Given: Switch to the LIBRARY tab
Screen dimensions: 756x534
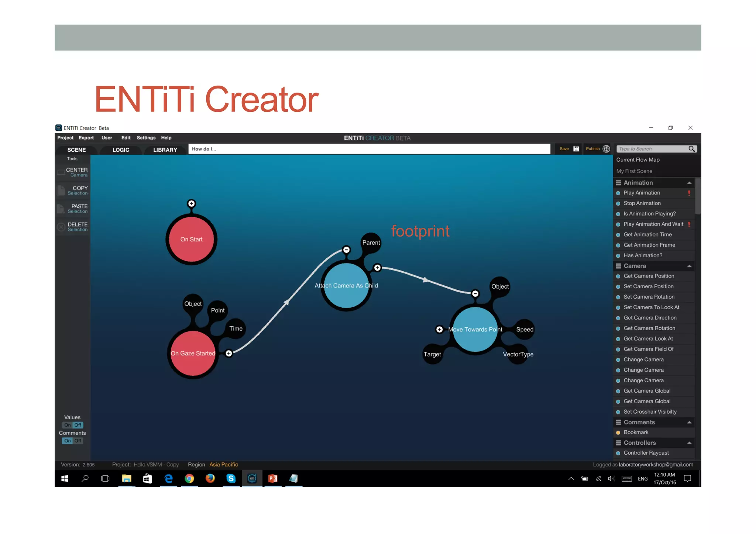Looking at the screenshot, I should click(165, 150).
